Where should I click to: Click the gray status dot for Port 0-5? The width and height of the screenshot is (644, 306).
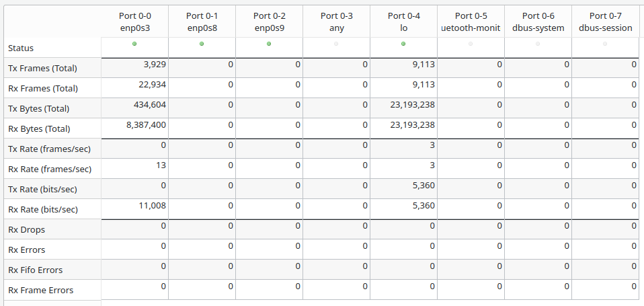(x=471, y=44)
